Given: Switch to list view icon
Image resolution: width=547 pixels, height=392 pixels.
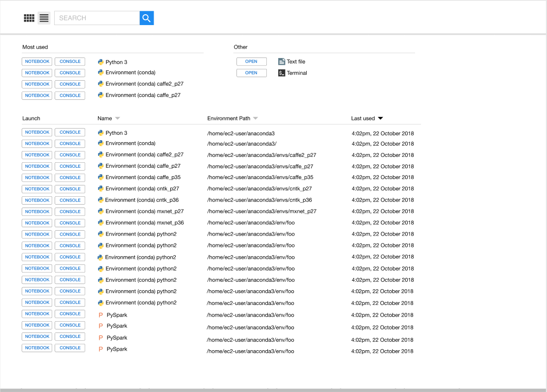Looking at the screenshot, I should [44, 18].
